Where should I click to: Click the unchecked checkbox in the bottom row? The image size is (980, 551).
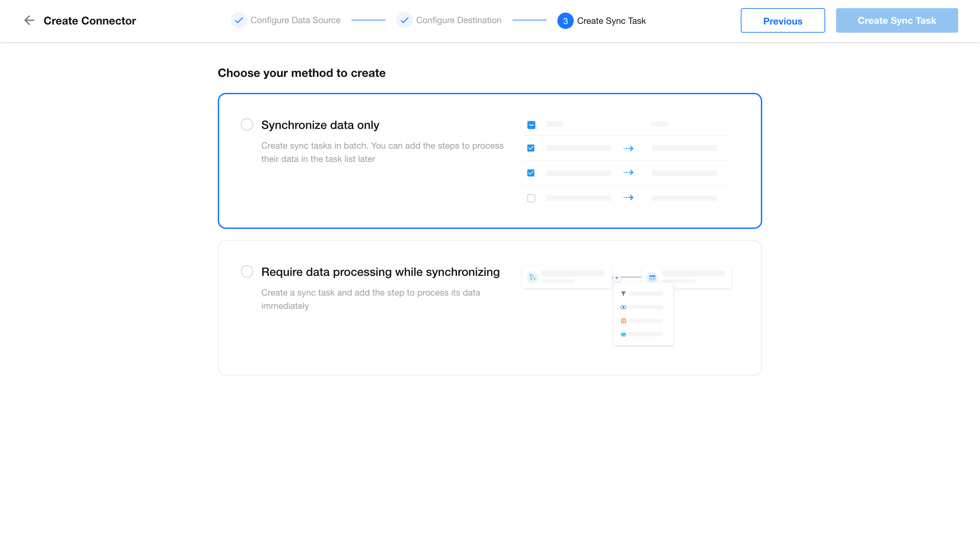point(531,198)
